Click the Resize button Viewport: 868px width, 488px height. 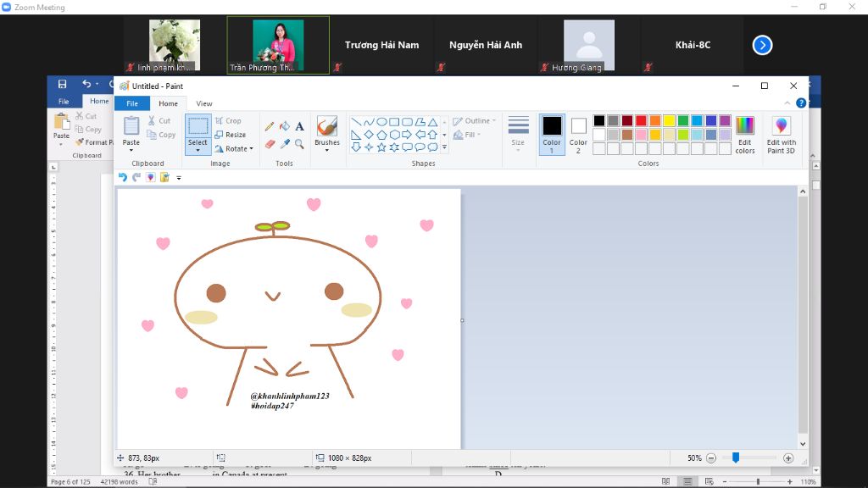231,135
